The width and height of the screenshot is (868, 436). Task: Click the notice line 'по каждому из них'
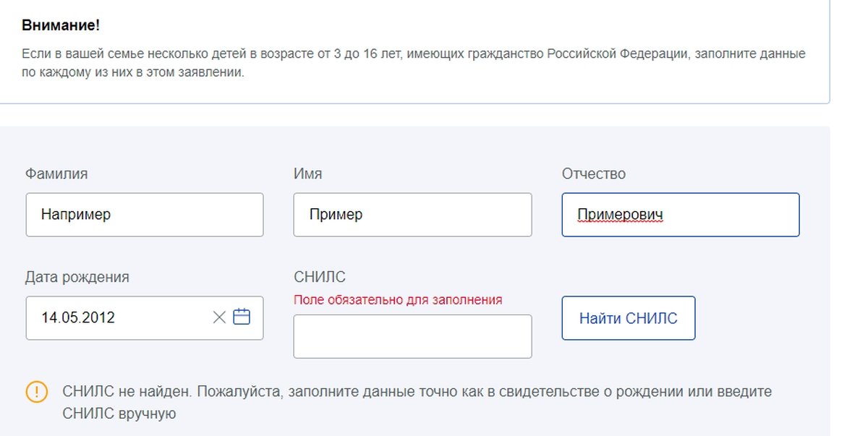(133, 73)
